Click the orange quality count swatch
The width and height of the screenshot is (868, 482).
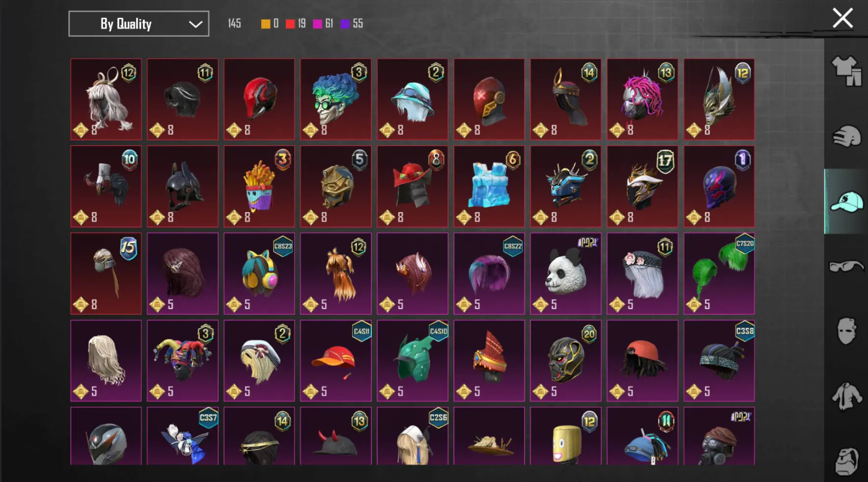(x=265, y=24)
